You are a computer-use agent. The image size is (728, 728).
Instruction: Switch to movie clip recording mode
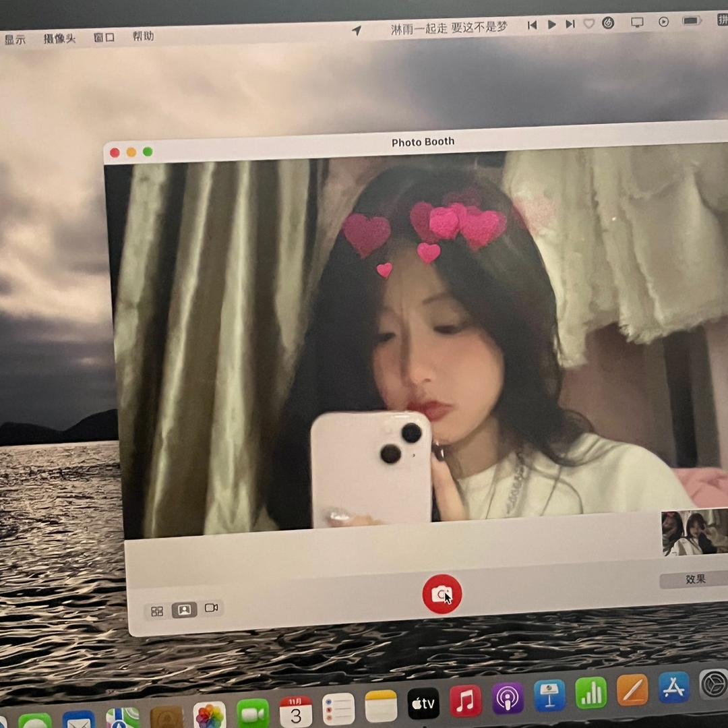211,608
